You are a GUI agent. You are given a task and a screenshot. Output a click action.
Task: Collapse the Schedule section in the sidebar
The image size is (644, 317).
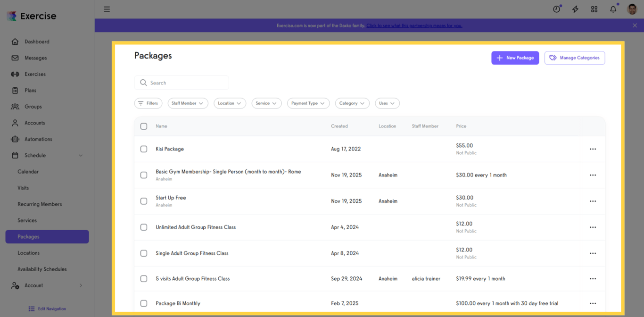[x=81, y=155]
